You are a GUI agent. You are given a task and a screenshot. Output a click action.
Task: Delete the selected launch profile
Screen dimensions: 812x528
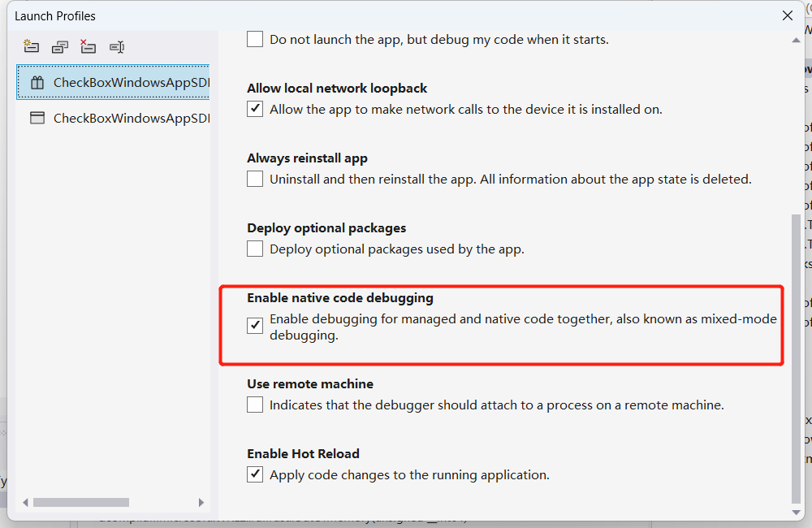88,46
